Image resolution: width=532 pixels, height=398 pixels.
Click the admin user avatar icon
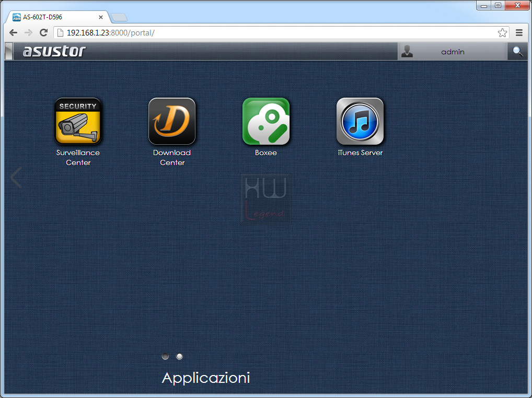click(x=407, y=51)
